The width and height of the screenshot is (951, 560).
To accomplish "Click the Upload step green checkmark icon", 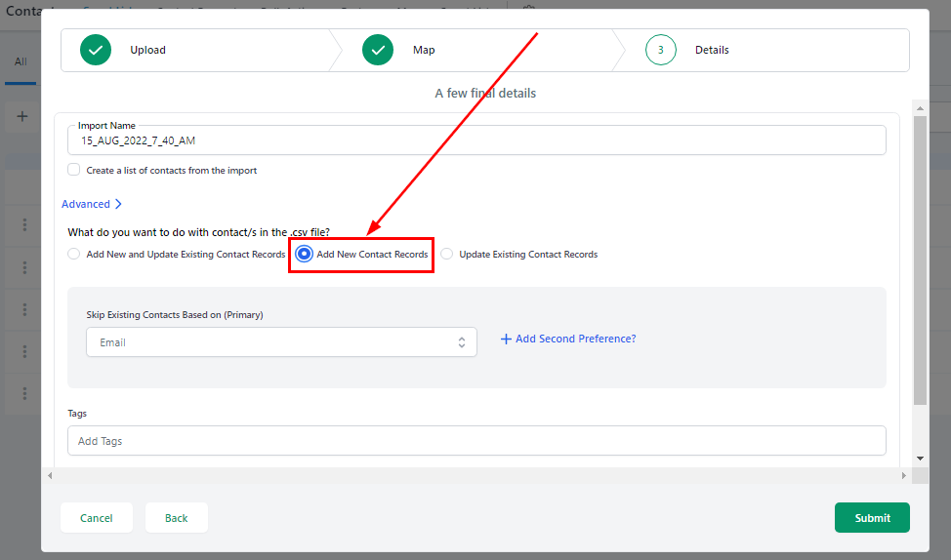I will tap(96, 50).
